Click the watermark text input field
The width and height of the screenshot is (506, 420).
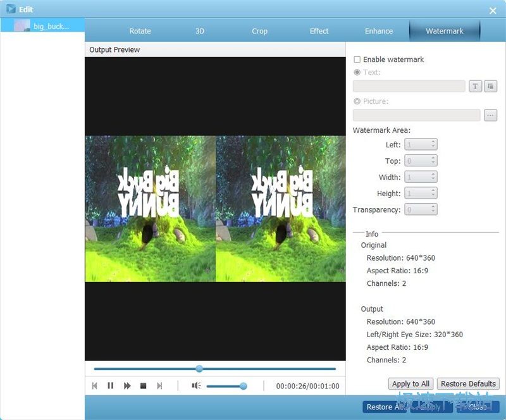pos(409,86)
